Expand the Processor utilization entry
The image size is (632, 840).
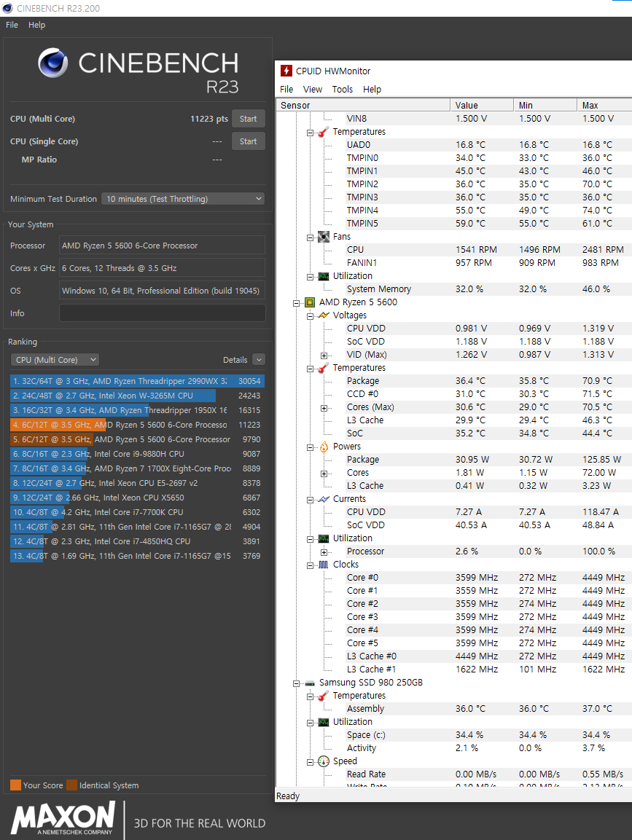click(324, 552)
